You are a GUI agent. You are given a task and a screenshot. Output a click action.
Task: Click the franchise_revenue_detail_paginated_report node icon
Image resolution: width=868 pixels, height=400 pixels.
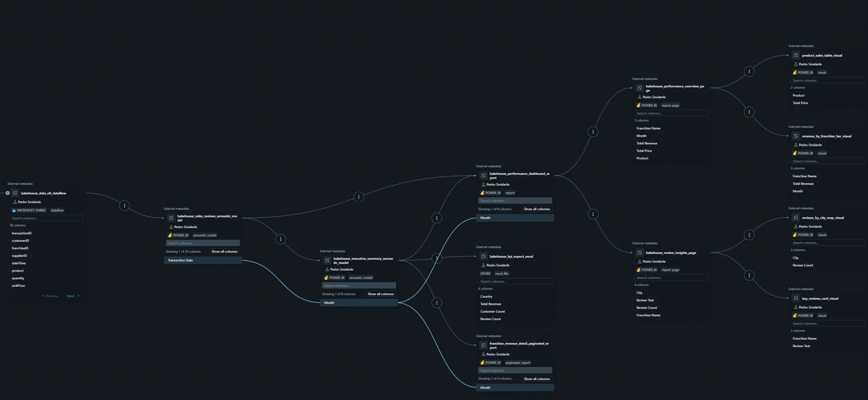[484, 345]
